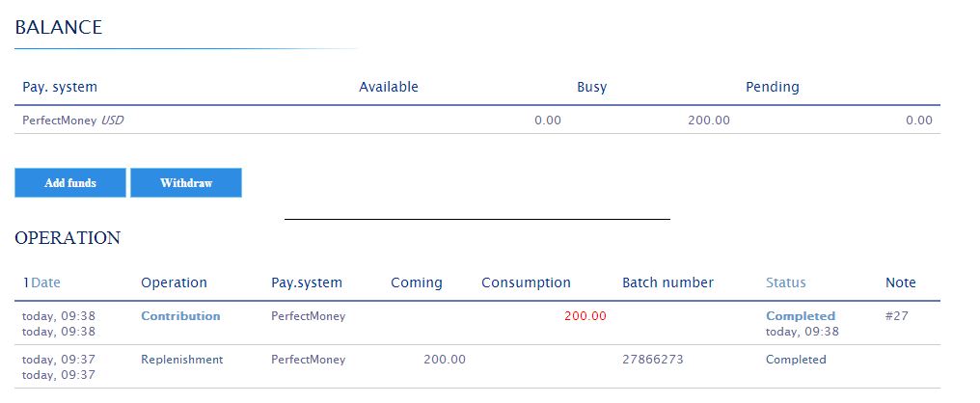The image size is (980, 403).
Task: Open the Contribution operation link
Action: (180, 316)
